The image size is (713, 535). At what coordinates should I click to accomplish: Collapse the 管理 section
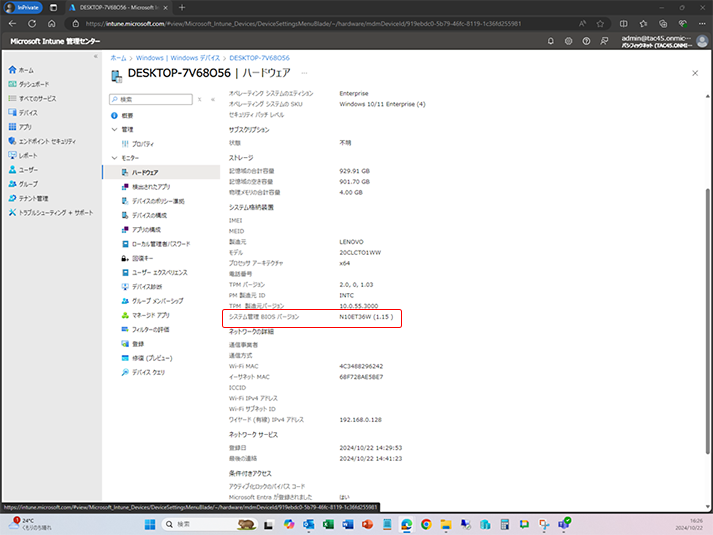114,130
